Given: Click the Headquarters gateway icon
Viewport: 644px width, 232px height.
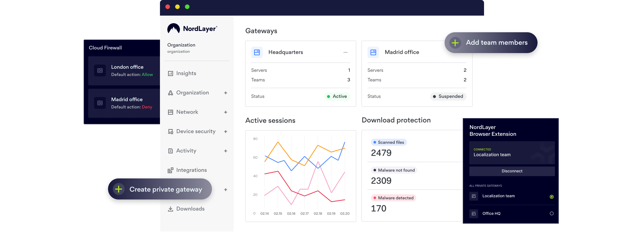Looking at the screenshot, I should coord(257,52).
